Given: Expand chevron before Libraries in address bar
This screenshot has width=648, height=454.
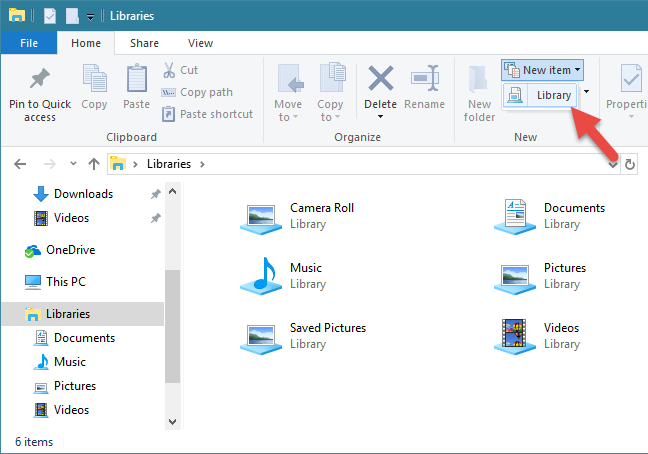Looking at the screenshot, I should [x=135, y=164].
